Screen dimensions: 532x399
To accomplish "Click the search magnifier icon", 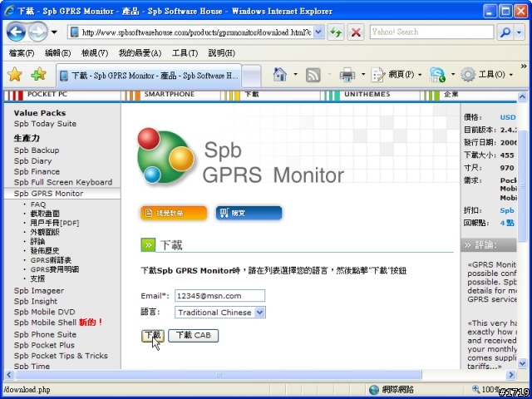I will point(505,32).
